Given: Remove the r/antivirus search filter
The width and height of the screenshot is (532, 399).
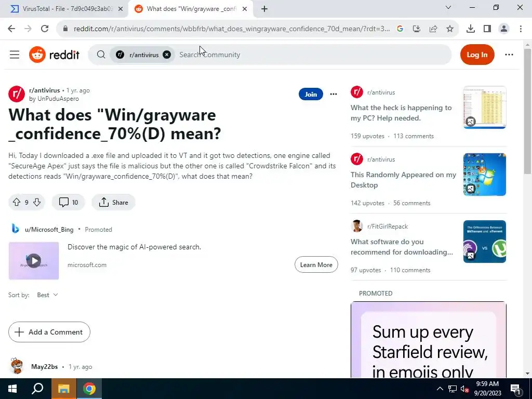Looking at the screenshot, I should tap(167, 55).
